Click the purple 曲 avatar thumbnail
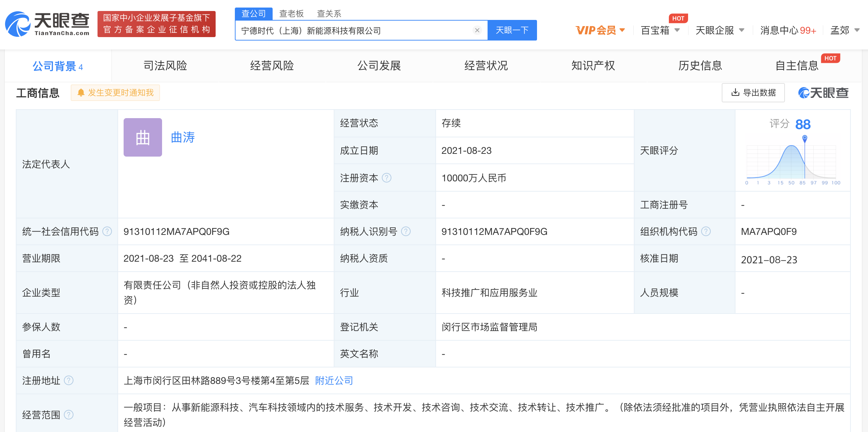868x432 pixels. pyautogui.click(x=143, y=137)
